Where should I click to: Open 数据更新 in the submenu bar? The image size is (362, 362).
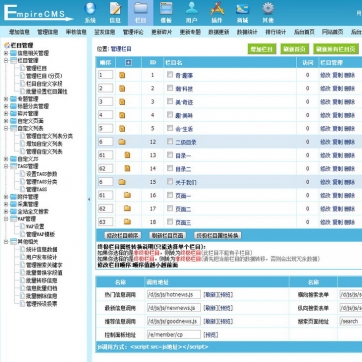(219, 32)
